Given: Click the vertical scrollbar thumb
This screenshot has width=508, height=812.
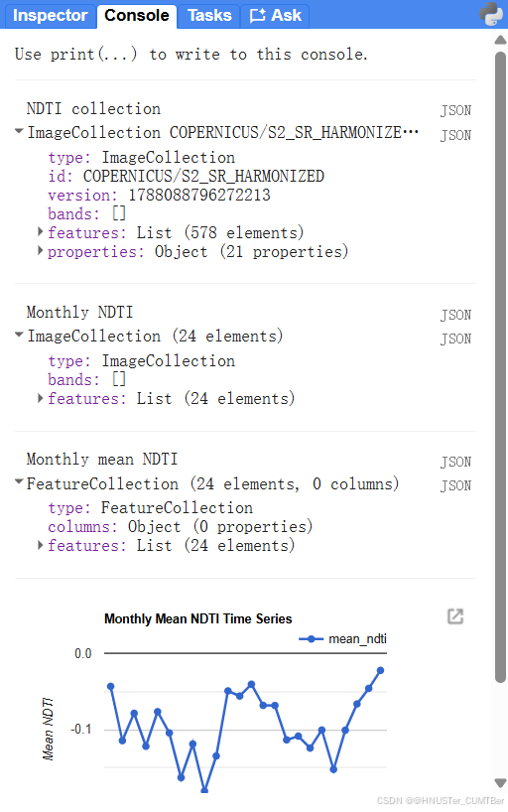Looking at the screenshot, I should 500,366.
